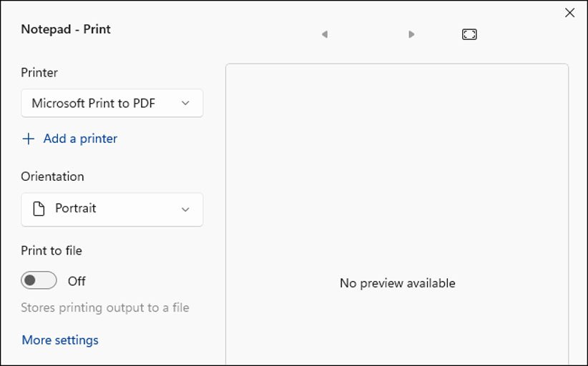
Task: Click the chevron in the Orientation box
Action: pyautogui.click(x=185, y=209)
